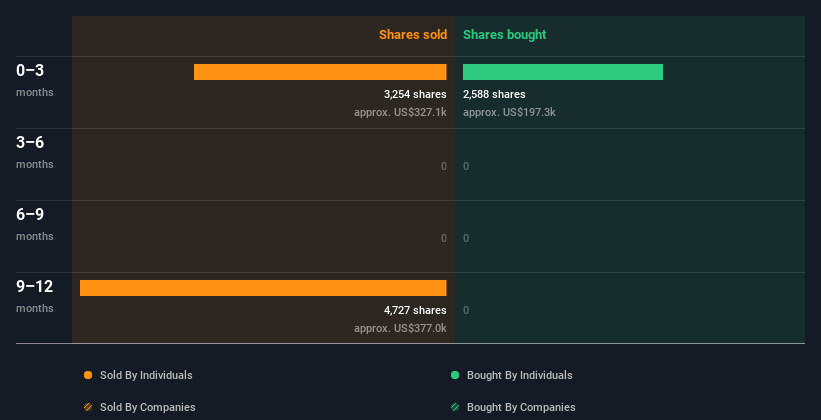Click the 2,588 shares value
The height and width of the screenshot is (420, 821).
494,94
